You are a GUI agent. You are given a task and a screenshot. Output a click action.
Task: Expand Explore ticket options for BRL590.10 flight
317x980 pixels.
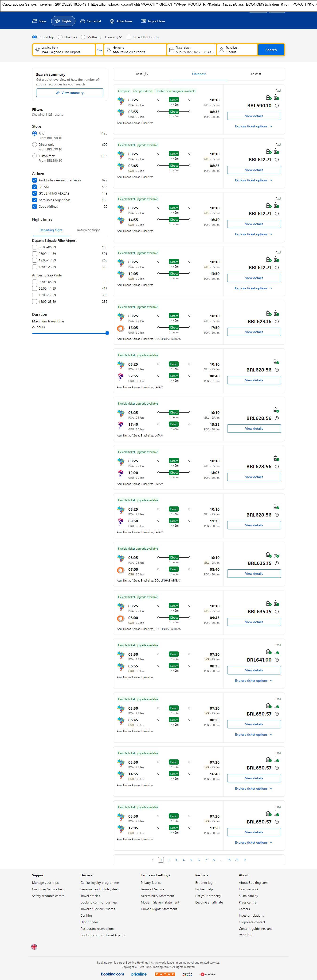coord(254,126)
